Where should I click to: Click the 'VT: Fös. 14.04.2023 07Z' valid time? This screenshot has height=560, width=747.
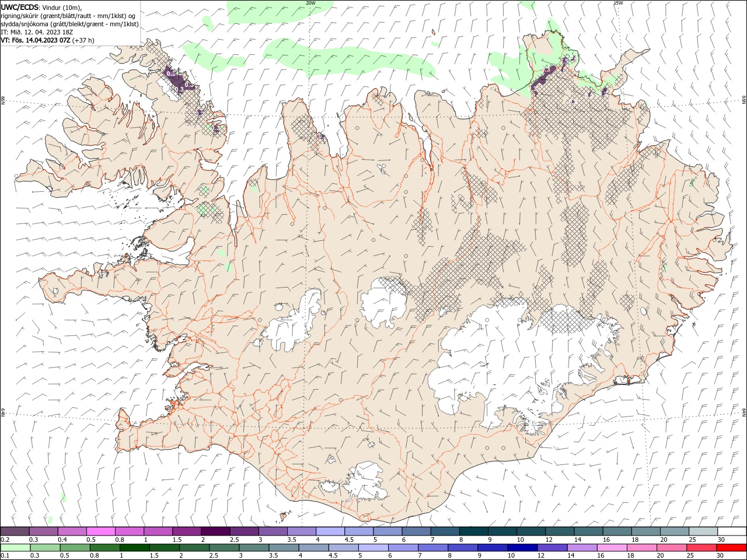pyautogui.click(x=36, y=40)
